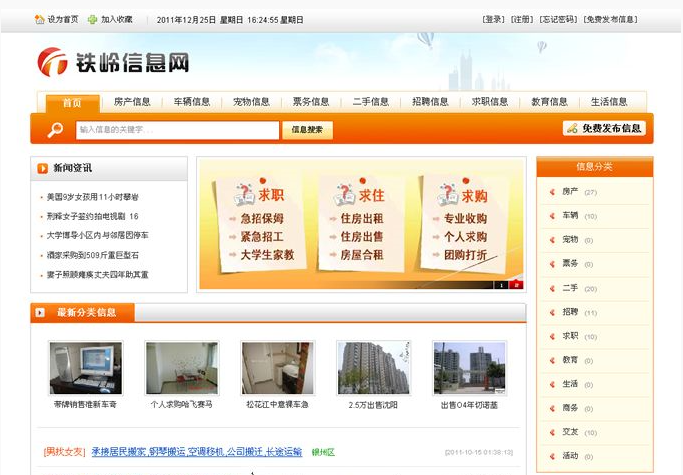Click the 信息搜索 button
683x475 pixels.
point(308,130)
